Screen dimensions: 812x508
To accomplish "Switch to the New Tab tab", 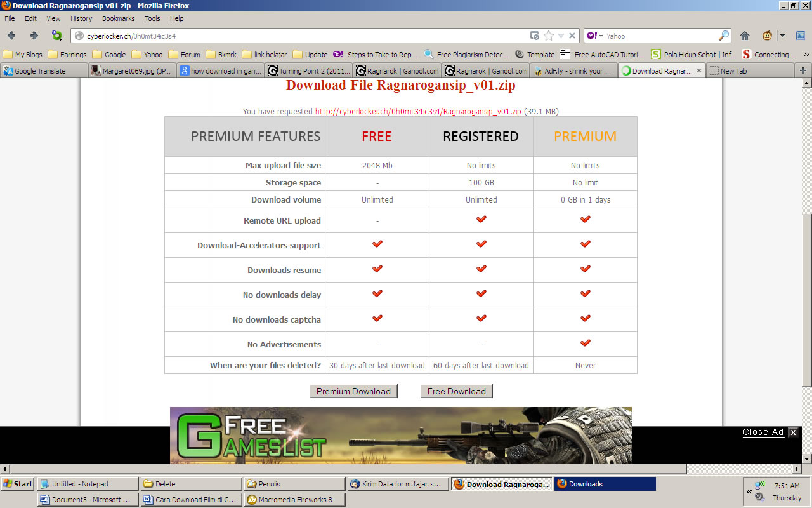I will (x=750, y=71).
